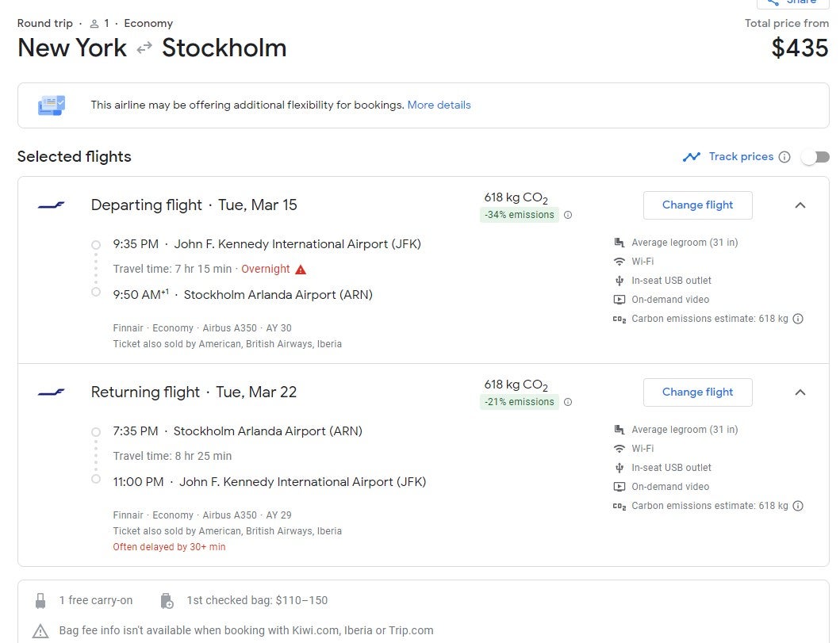Click the -21% emissions badge
This screenshot has height=643, width=840.
click(519, 402)
